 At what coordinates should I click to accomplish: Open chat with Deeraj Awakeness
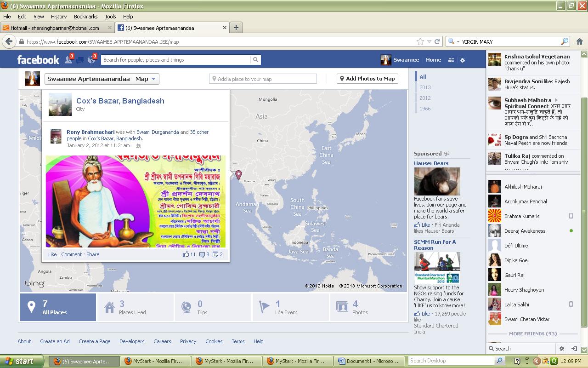[531, 231]
